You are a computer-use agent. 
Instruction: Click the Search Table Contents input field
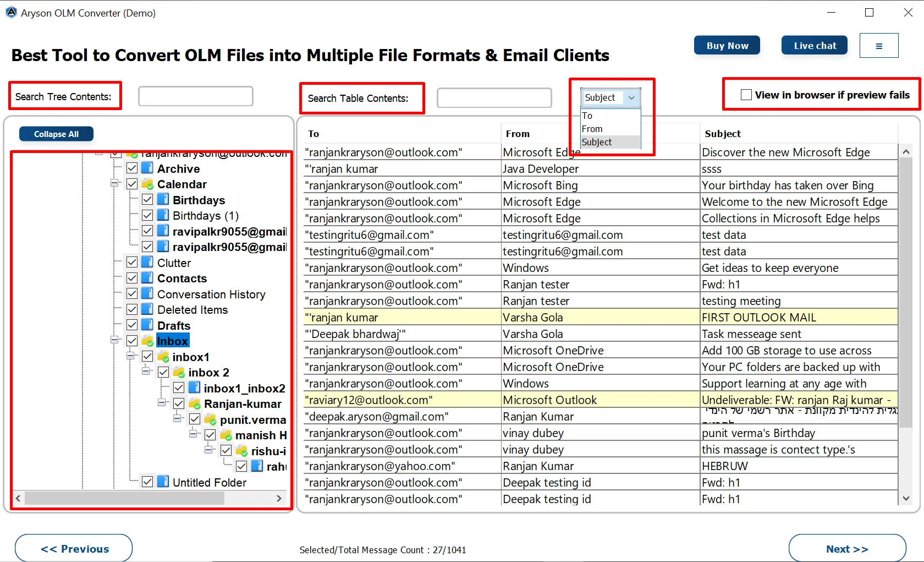494,98
